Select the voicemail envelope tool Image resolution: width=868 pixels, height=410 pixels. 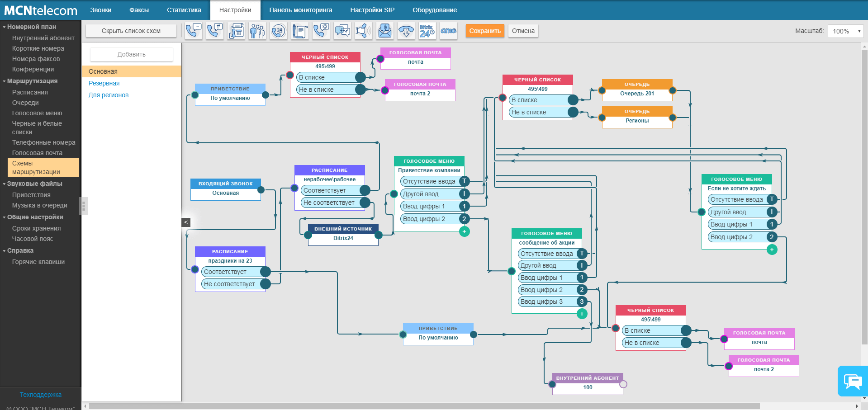point(385,31)
